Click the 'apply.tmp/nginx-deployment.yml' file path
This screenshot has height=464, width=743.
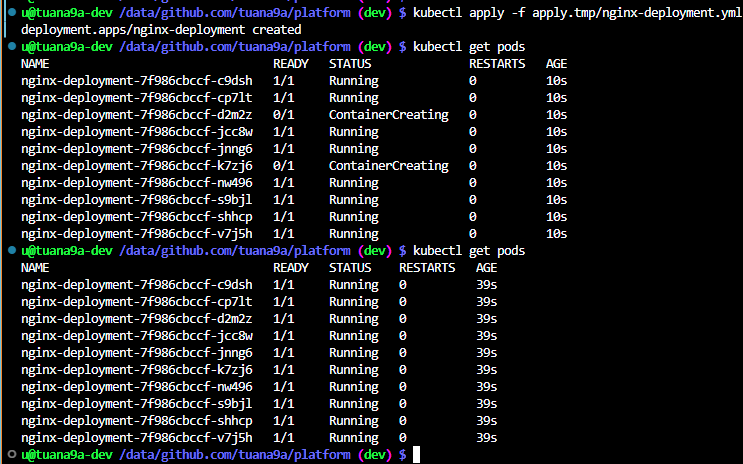(637, 13)
